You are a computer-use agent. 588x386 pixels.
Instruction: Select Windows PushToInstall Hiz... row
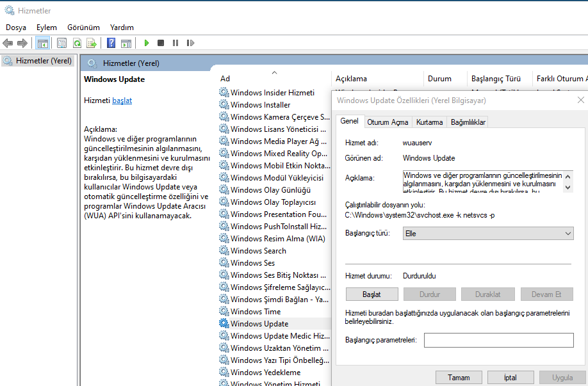tap(275, 227)
